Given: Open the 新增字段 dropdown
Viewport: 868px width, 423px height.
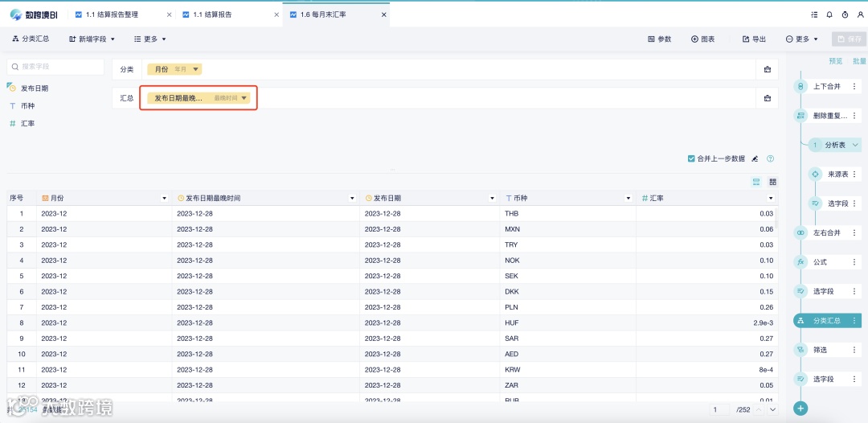Looking at the screenshot, I should coord(92,39).
